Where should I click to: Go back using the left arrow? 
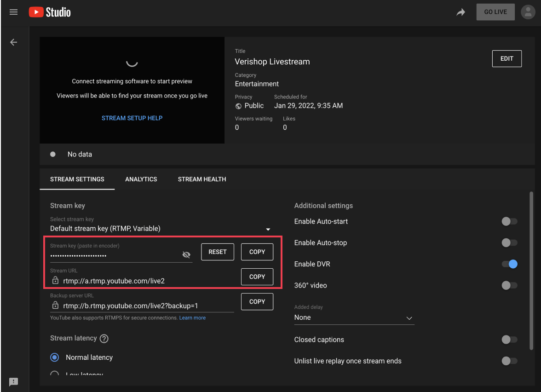[13, 42]
